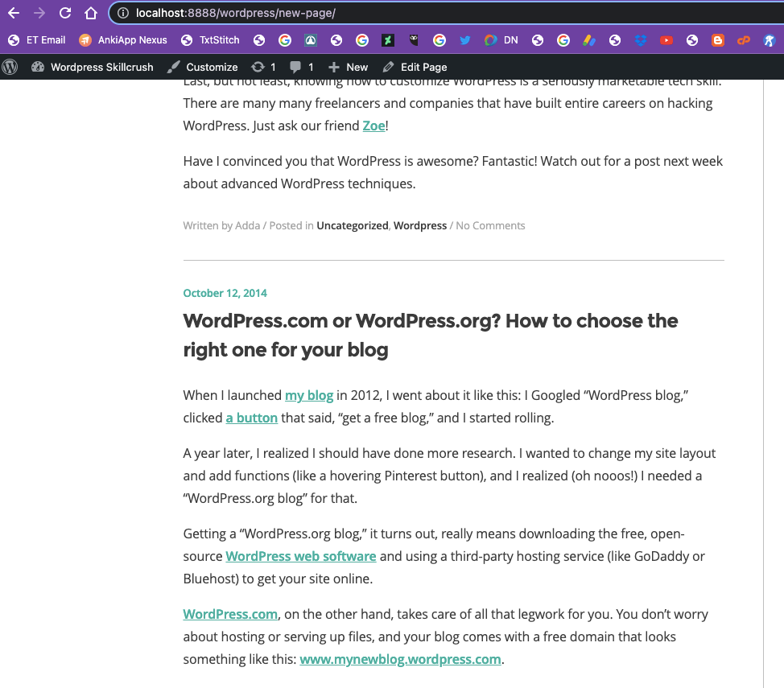
Task: Open the globe bookmark right after TxtStitch
Action: click(259, 40)
